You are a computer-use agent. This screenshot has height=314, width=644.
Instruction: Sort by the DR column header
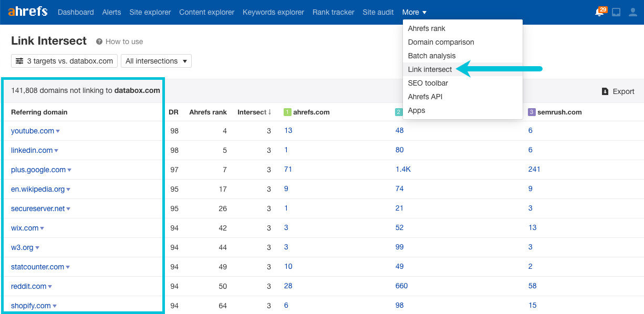click(x=173, y=112)
